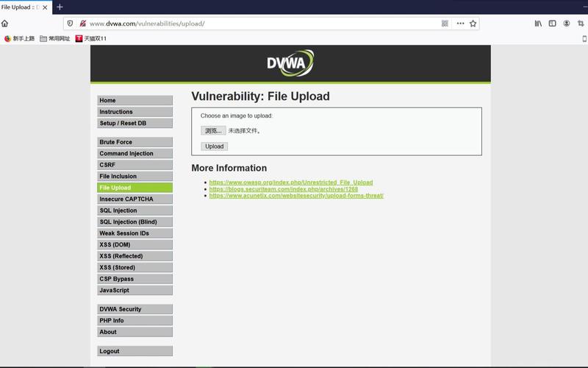Open the DVWA Security settings page
The width and height of the screenshot is (588, 368).
tap(135, 309)
